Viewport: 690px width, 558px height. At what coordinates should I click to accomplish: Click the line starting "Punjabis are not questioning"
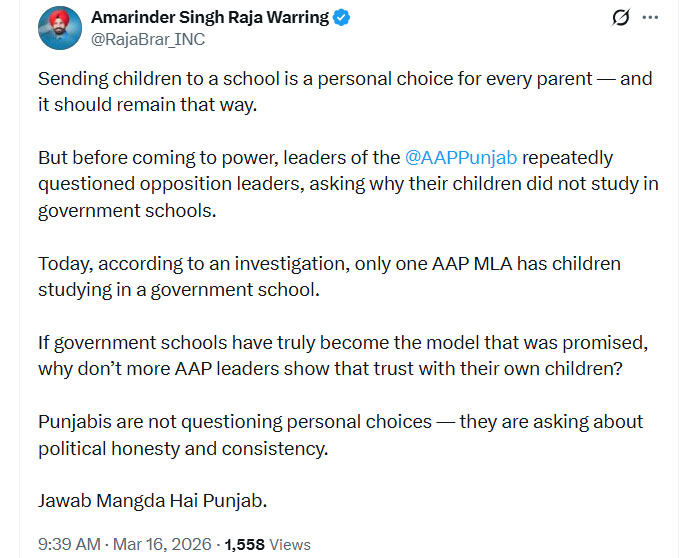340,422
